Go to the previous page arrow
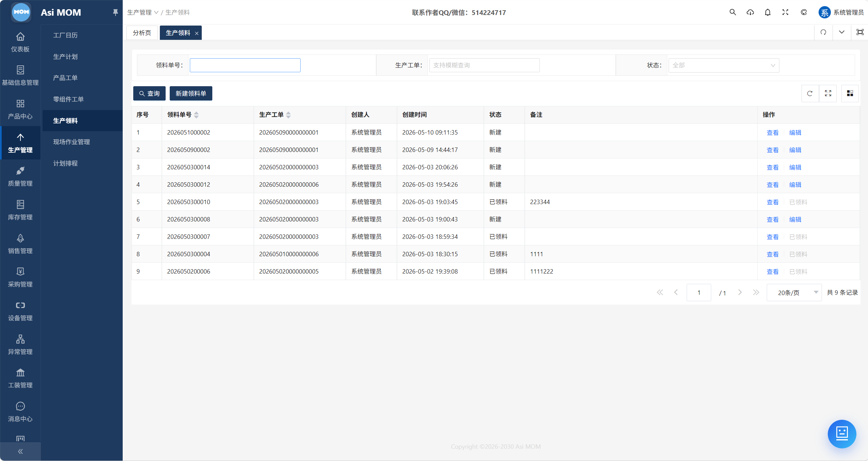Viewport: 868px width, 461px height. point(676,292)
